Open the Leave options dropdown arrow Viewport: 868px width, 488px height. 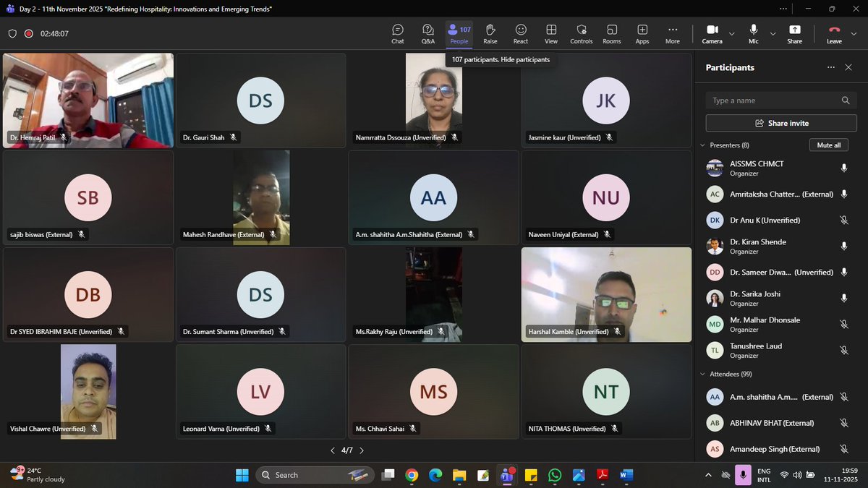pos(855,33)
